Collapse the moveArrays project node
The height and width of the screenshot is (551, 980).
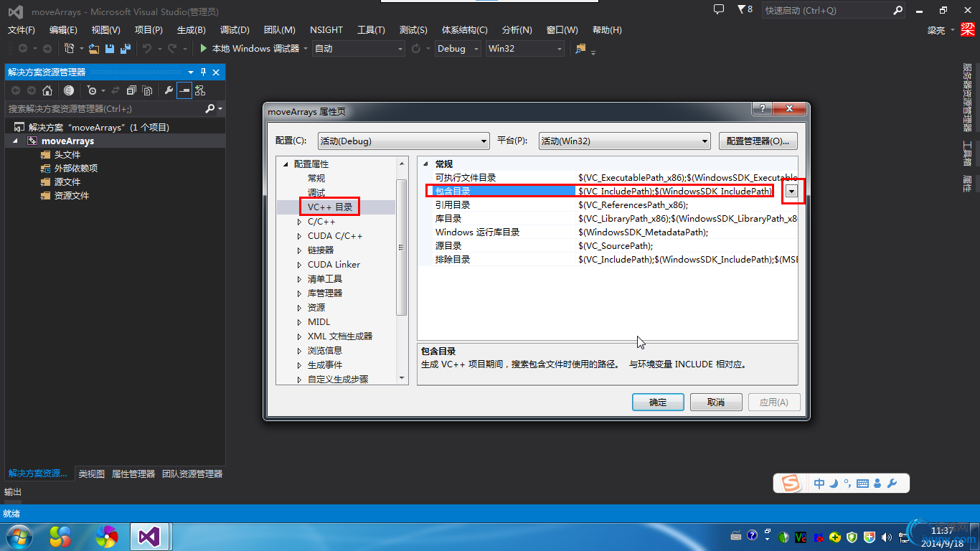coord(17,141)
